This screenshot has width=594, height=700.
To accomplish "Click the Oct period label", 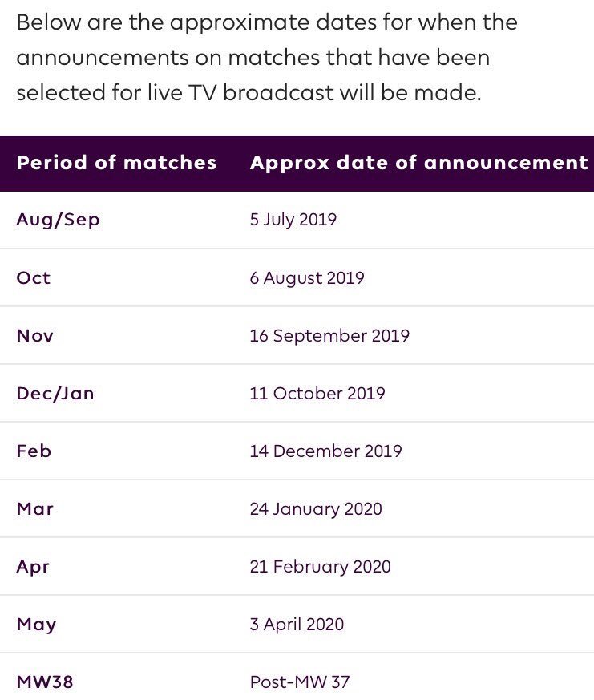I will click(34, 277).
